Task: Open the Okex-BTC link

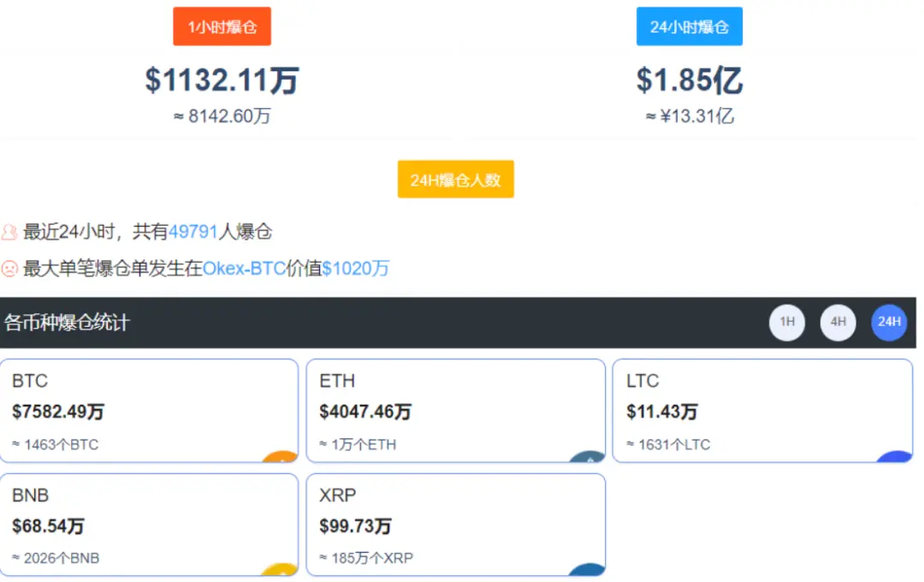Action: point(244,269)
